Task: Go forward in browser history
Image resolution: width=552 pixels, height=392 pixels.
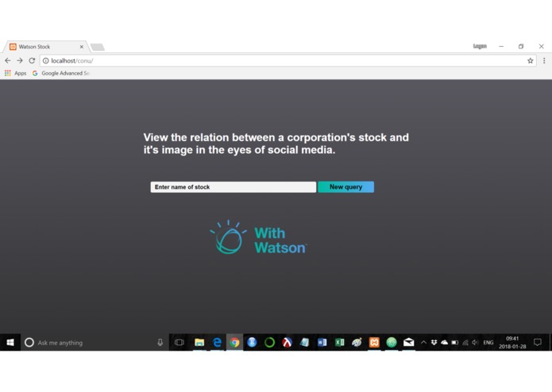Action: pyautogui.click(x=20, y=60)
